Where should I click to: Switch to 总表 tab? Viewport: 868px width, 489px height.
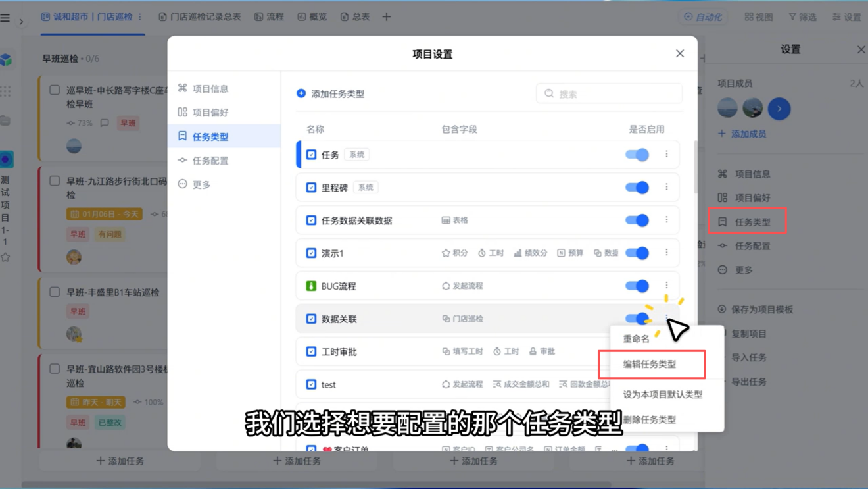tap(355, 17)
